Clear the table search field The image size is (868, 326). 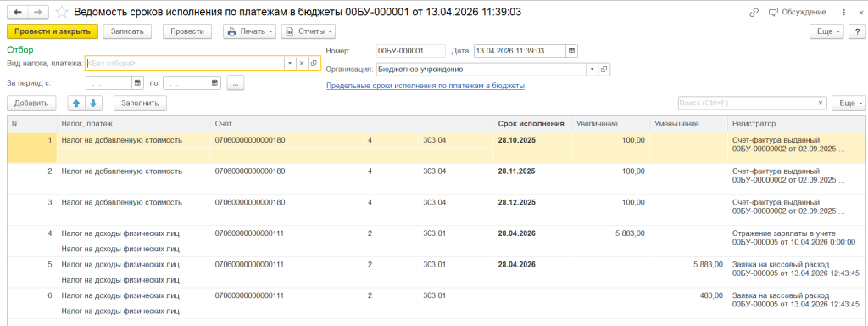(x=821, y=103)
